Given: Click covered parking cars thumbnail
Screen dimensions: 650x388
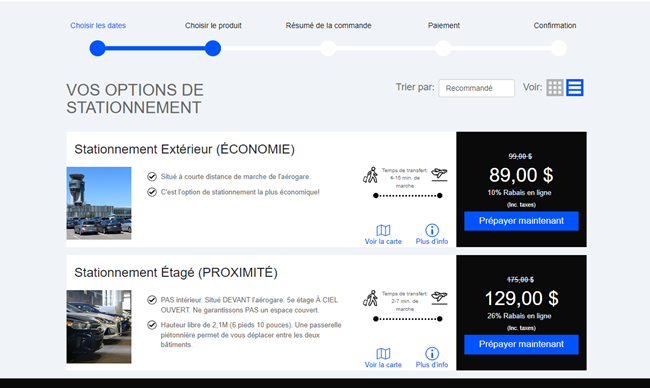Looking at the screenshot, I should (99, 327).
